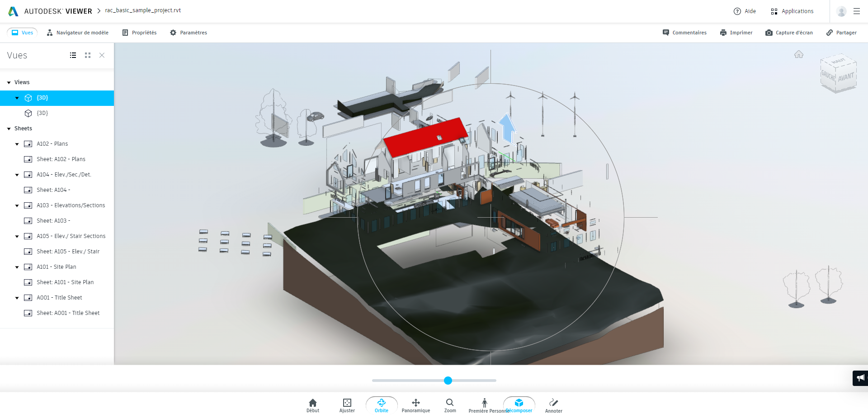Enable Première Personne walk mode
The image size is (868, 419).
pyautogui.click(x=484, y=405)
